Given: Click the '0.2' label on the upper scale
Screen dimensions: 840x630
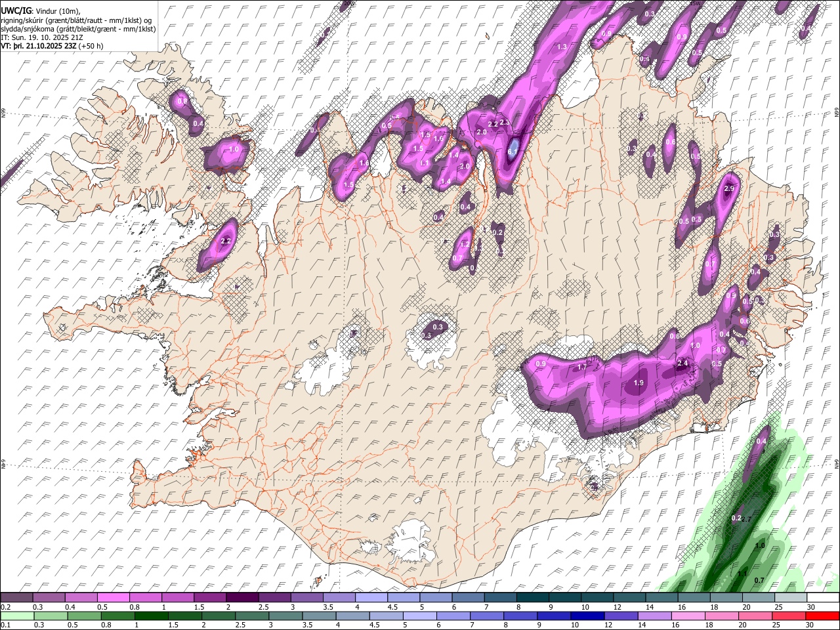Looking at the screenshot, I should click(6, 607).
